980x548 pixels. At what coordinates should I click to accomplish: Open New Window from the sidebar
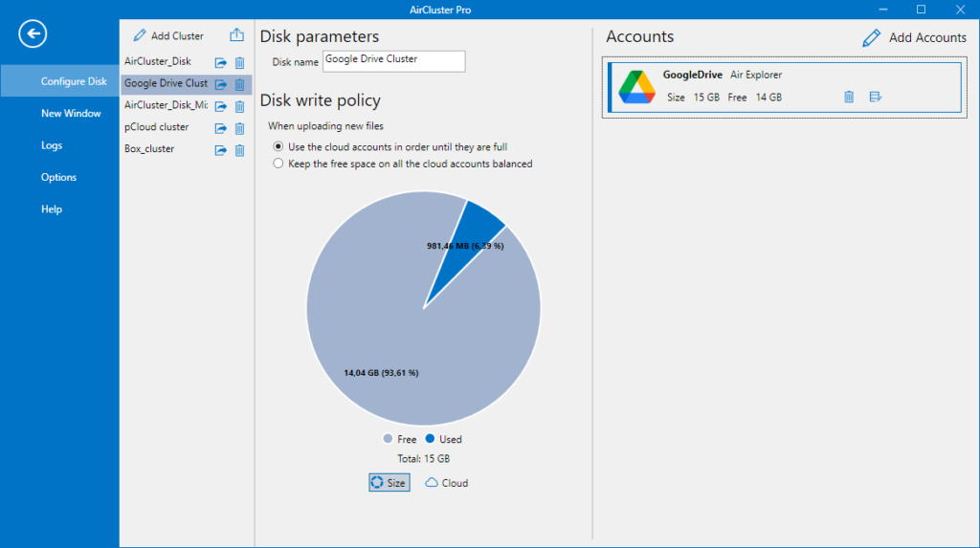click(60, 113)
